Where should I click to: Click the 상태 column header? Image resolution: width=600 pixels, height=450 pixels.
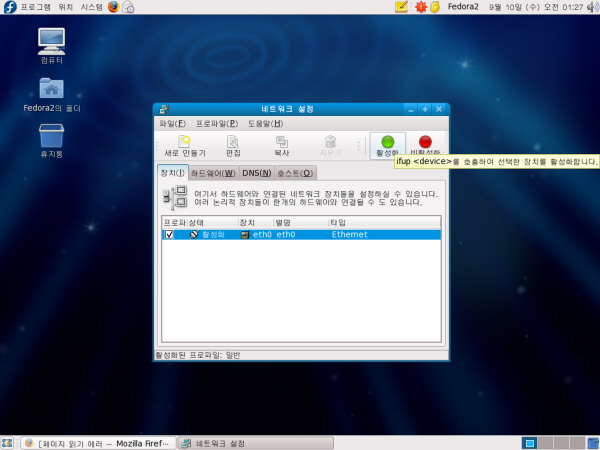[212, 223]
